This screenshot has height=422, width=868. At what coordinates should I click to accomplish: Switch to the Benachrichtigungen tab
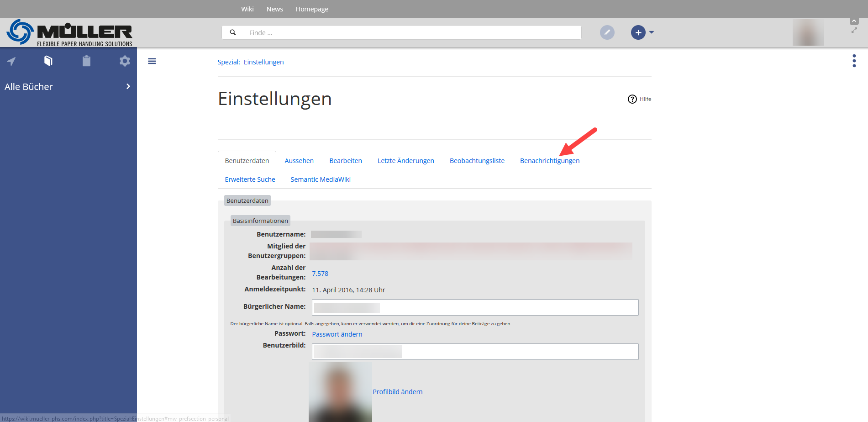[549, 161]
